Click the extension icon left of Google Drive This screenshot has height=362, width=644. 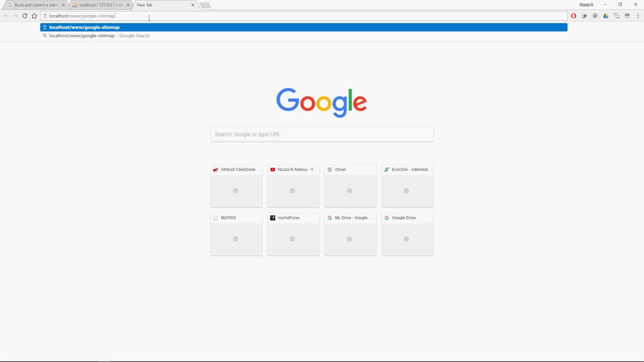(595, 16)
